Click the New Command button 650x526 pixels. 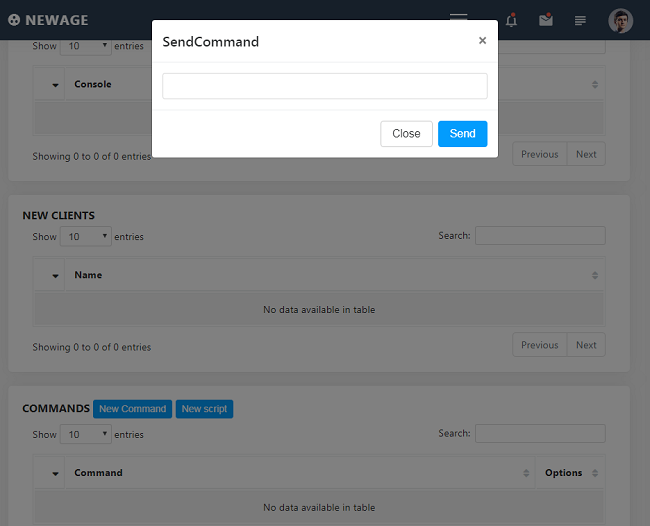tap(132, 409)
